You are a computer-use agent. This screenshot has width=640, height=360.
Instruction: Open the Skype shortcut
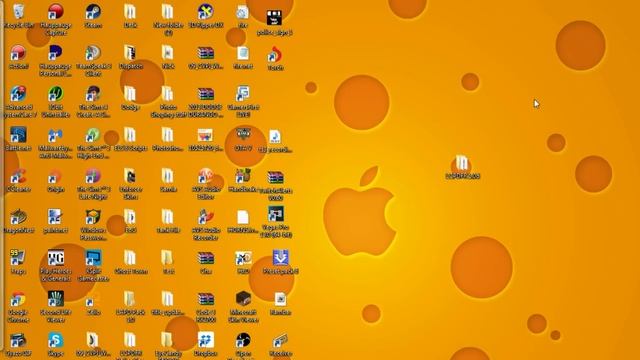[56, 344]
